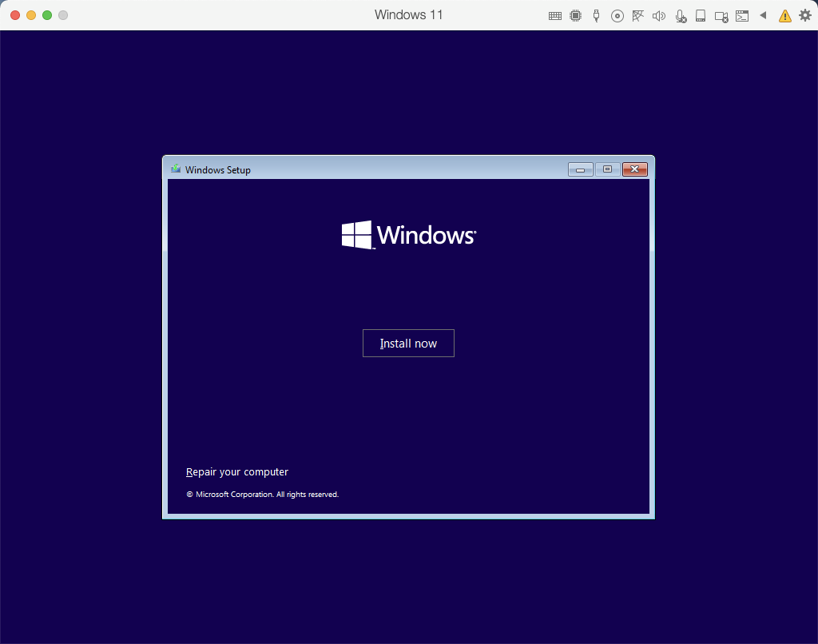Maximize the Windows Setup dialog
The height and width of the screenshot is (644, 818).
tap(607, 169)
